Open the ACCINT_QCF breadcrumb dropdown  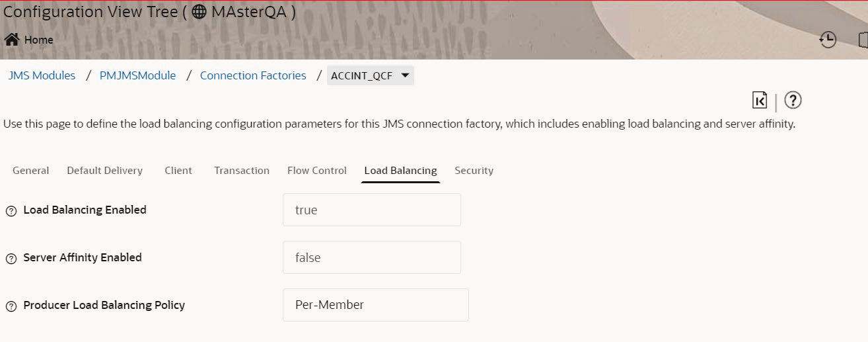pos(405,75)
